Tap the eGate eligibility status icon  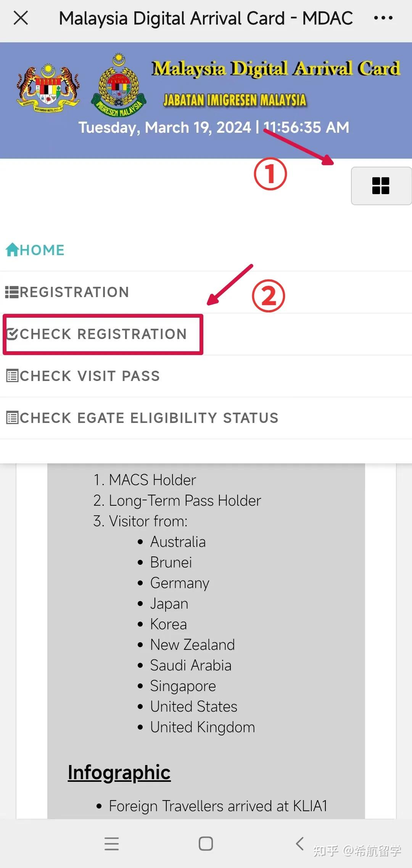point(12,418)
